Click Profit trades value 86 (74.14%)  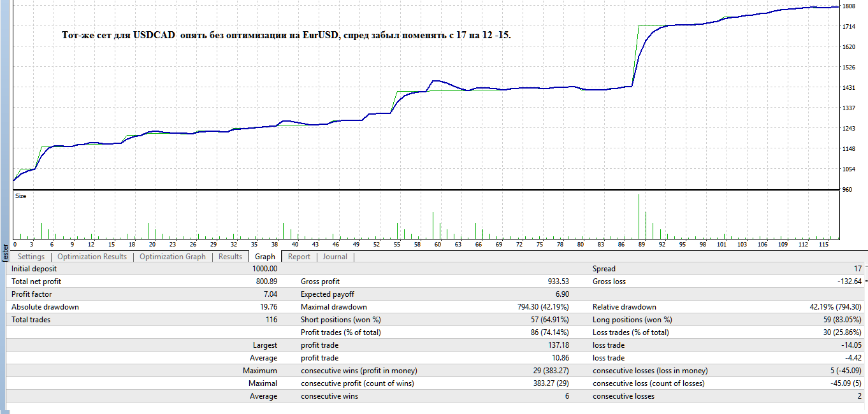pyautogui.click(x=550, y=332)
